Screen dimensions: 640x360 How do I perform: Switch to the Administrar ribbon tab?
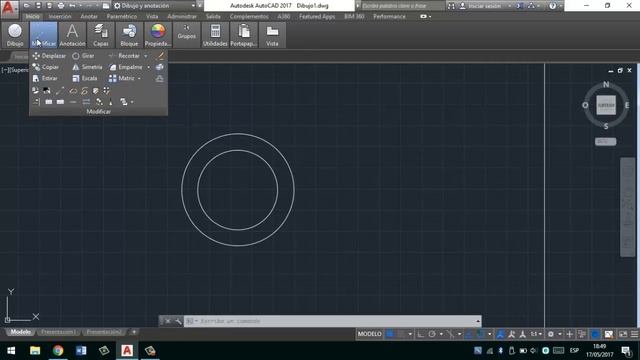(182, 17)
